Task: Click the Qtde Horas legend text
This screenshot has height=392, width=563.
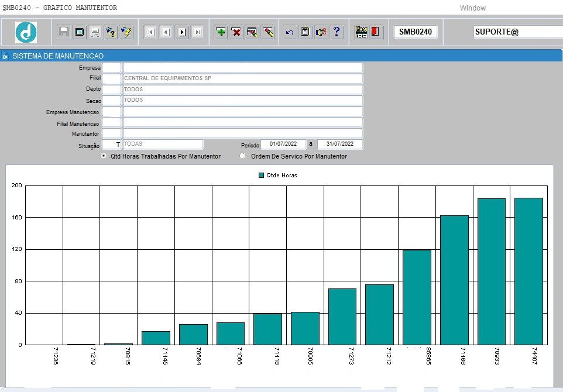Action: [x=281, y=175]
